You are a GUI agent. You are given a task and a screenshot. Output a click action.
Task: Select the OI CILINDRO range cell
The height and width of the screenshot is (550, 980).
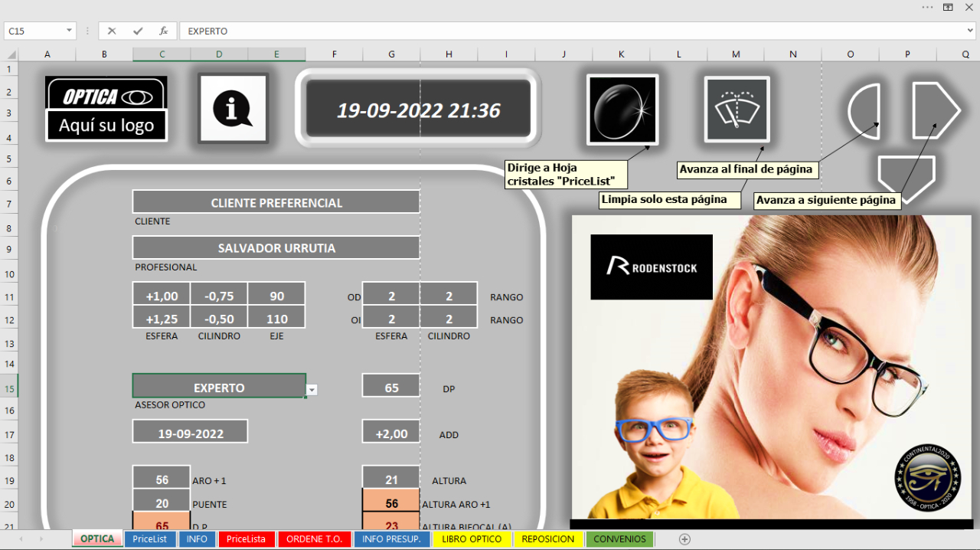click(449, 319)
